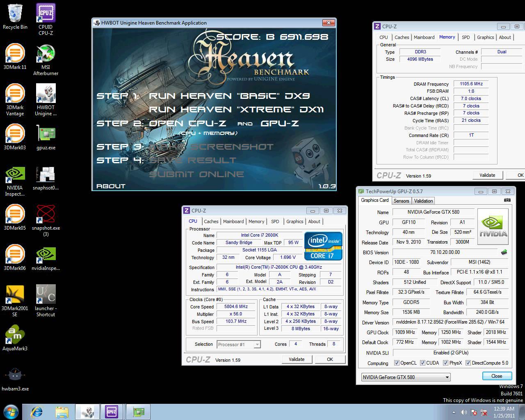The image size is (525, 420).
Task: Click the volume speaker tray icon
Action: click(x=464, y=412)
